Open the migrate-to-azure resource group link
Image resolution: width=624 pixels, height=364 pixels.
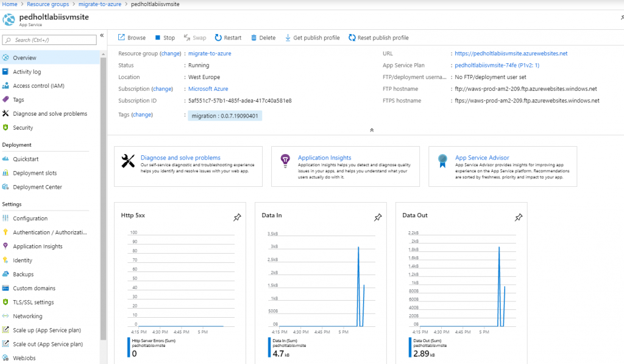click(x=210, y=53)
